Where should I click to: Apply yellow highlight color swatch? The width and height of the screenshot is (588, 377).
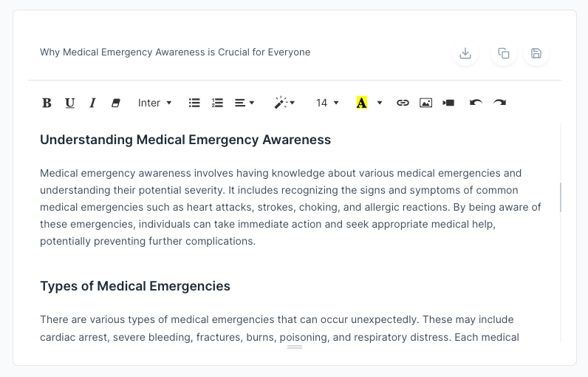click(361, 103)
